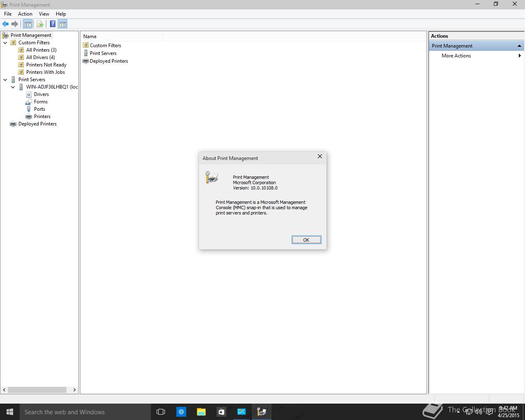
Task: Click the volume icon in the system tray
Action: (x=479, y=412)
